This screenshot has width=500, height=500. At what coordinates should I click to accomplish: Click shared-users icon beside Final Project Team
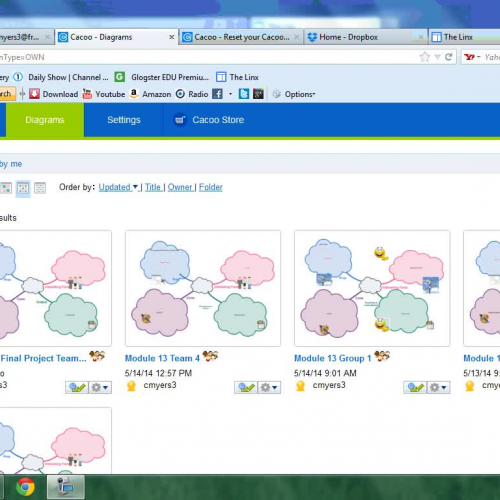pos(97,356)
